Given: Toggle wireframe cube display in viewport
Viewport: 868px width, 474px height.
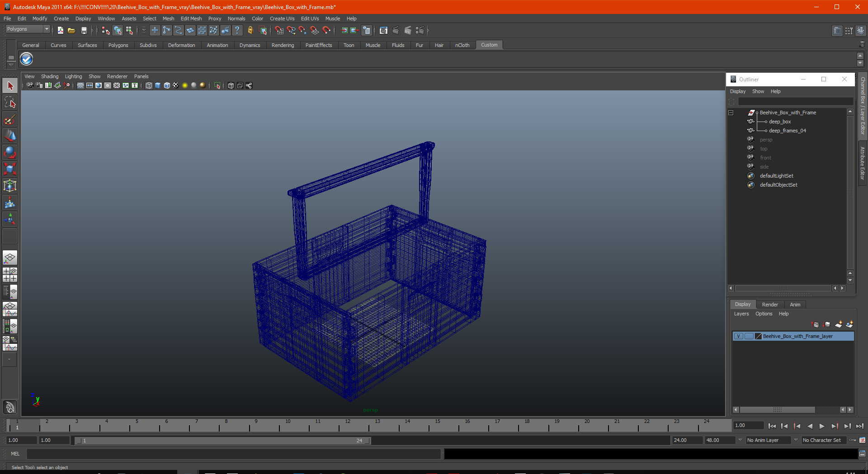Looking at the screenshot, I should point(149,85).
